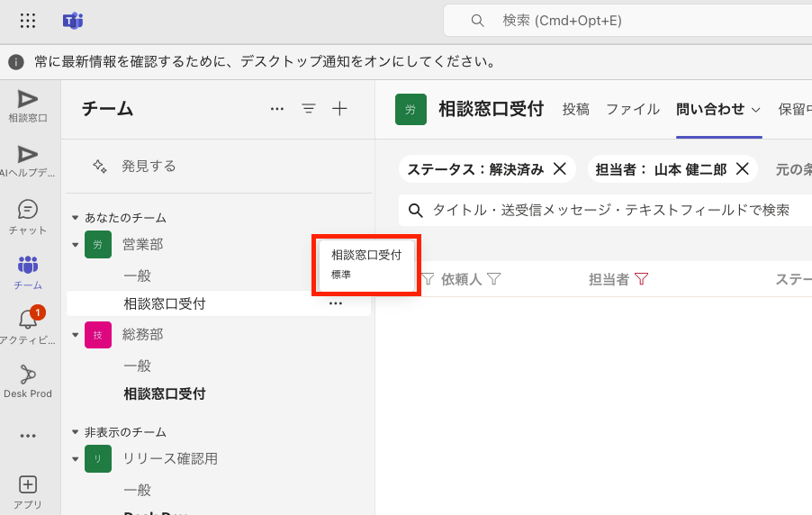Click the search magnifier icon in top bar
This screenshot has height=515, width=812.
(477, 21)
